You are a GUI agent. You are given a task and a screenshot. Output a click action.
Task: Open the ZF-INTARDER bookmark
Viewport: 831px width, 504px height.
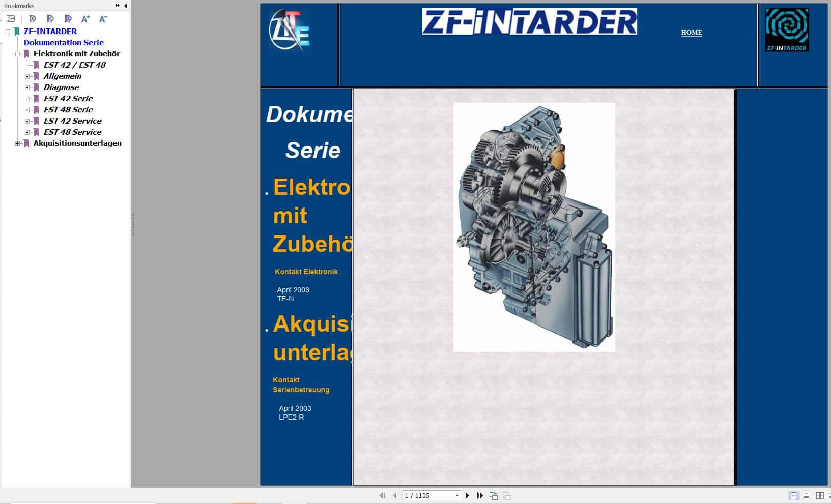[50, 32]
